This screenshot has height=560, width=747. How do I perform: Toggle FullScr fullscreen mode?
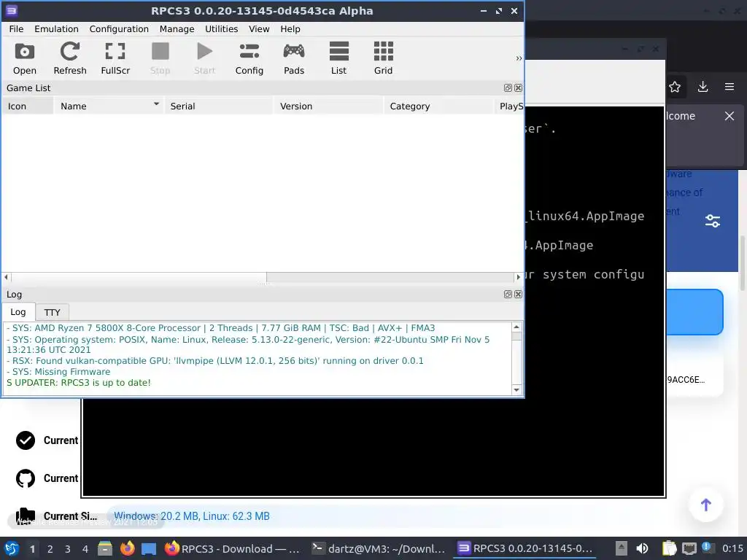tap(115, 58)
